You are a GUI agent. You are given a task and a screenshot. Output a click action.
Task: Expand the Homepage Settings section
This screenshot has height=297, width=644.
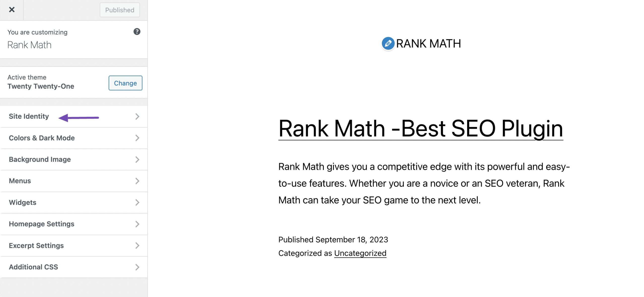[73, 224]
